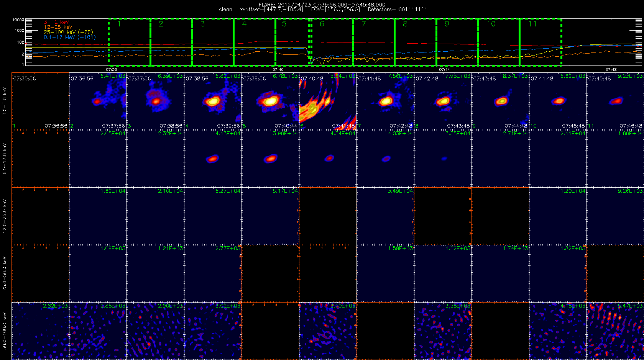This screenshot has height=360, width=644.
Task: Select interval 3 in the light curve
Action: tap(213, 42)
